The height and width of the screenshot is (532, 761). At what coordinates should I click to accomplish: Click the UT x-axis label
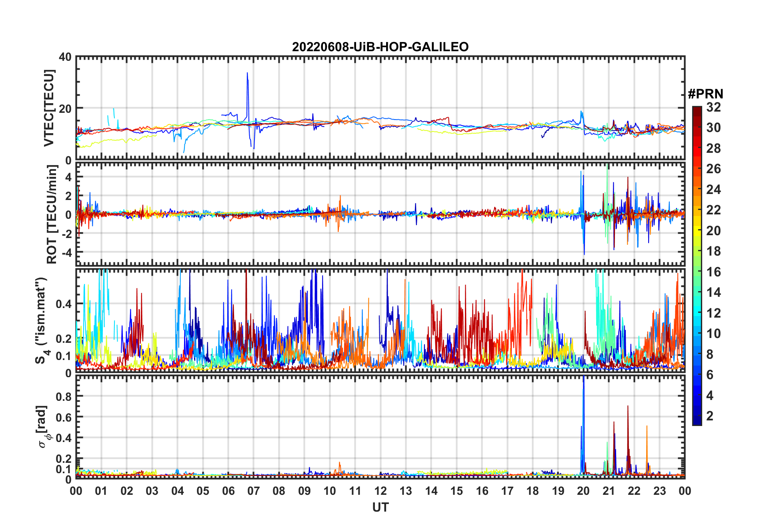click(380, 507)
